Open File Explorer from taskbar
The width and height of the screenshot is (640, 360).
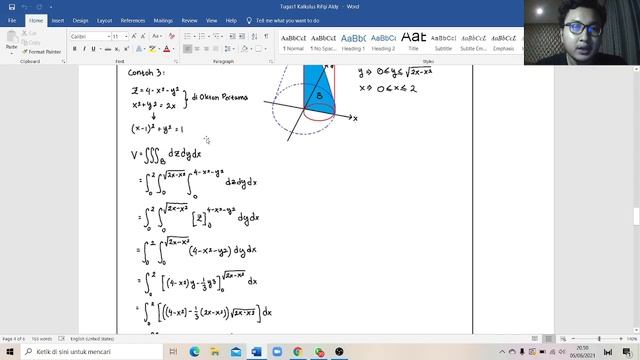[215, 351]
